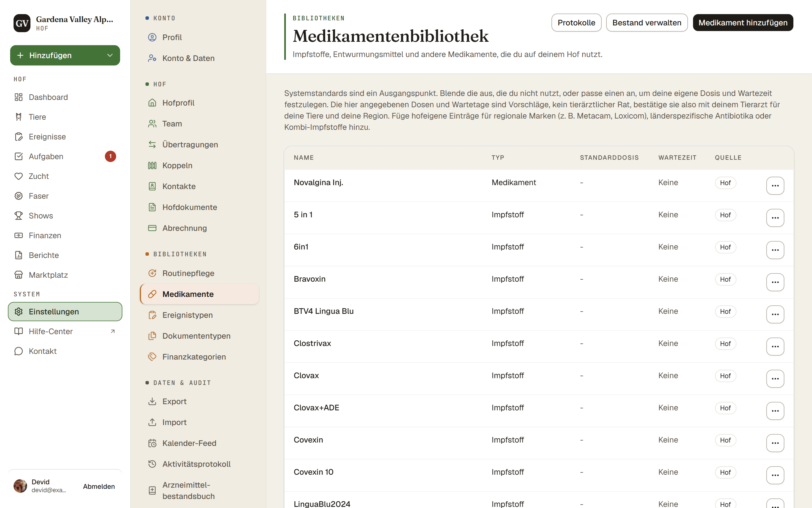This screenshot has height=508, width=812.
Task: Open row menu for Bravoxin
Action: coord(775,282)
